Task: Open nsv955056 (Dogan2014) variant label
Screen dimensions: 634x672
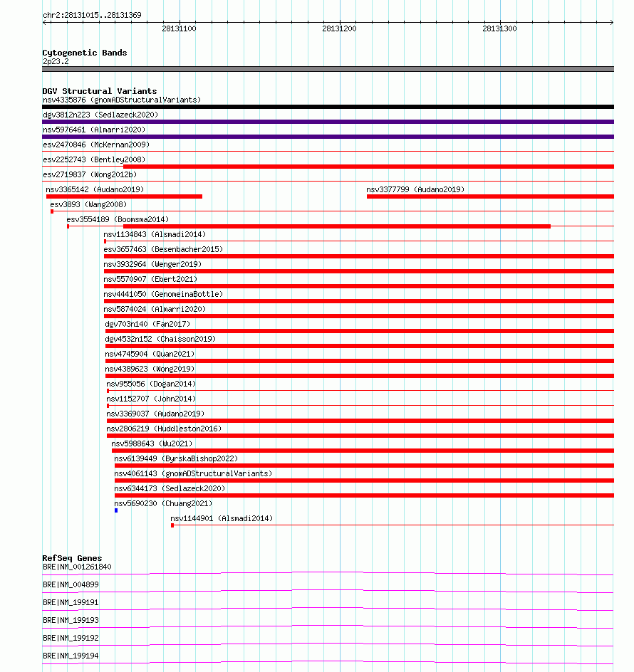Action: coord(151,384)
